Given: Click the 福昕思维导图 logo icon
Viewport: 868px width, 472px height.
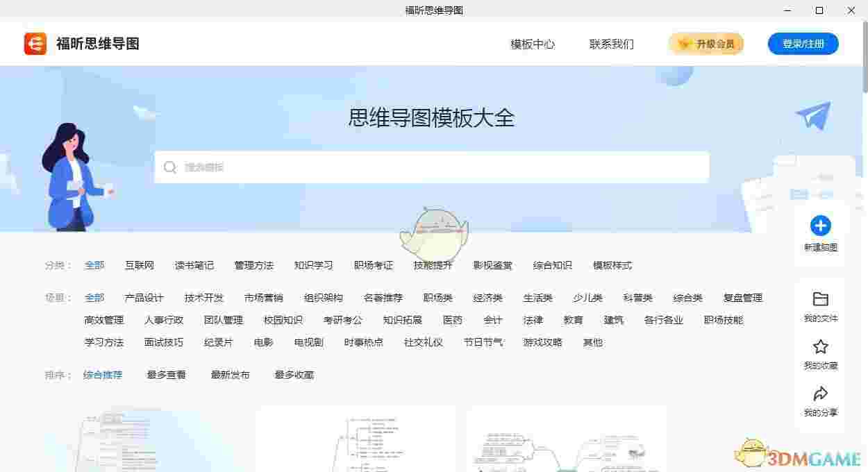Looking at the screenshot, I should coord(34,44).
